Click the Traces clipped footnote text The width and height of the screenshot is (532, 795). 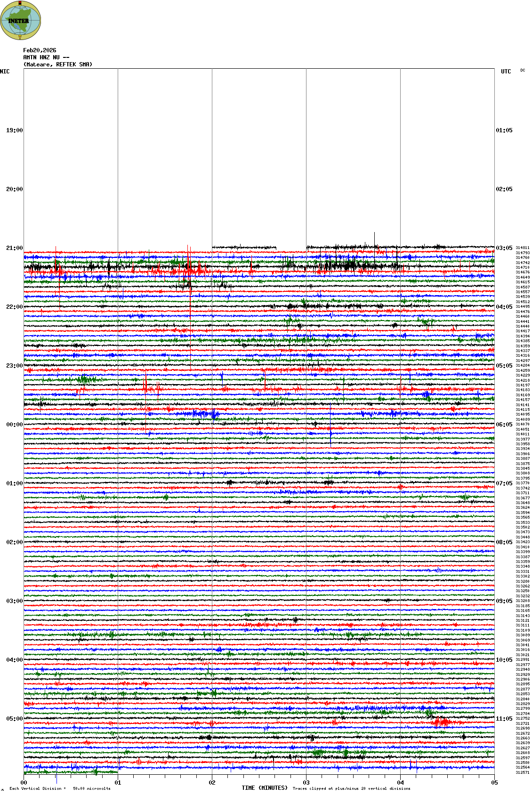(351, 788)
